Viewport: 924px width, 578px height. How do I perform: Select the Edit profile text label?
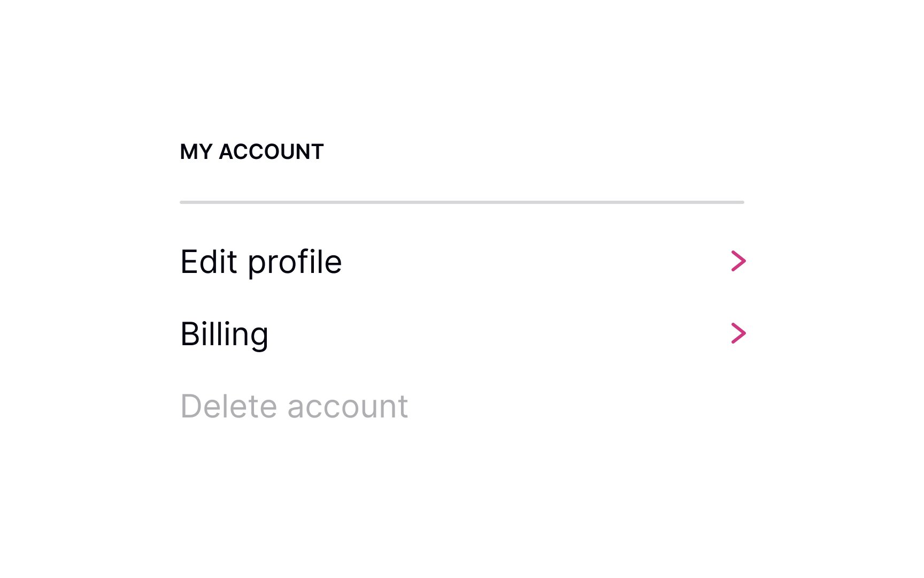point(261,262)
